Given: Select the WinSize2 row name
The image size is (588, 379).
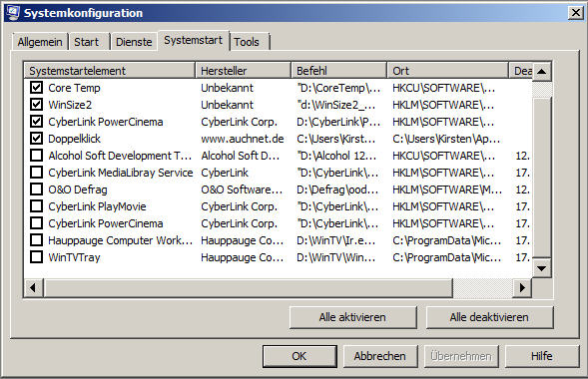Looking at the screenshot, I should (70, 105).
